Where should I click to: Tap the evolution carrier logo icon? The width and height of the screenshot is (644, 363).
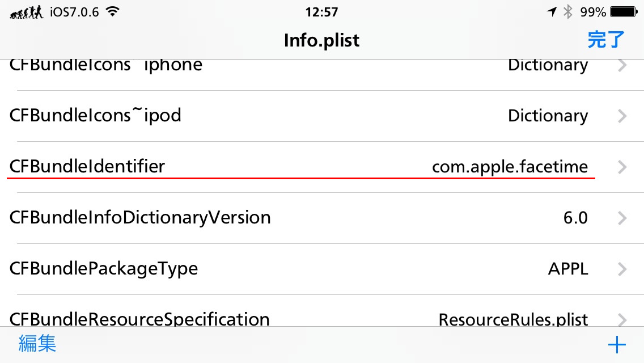[26, 12]
